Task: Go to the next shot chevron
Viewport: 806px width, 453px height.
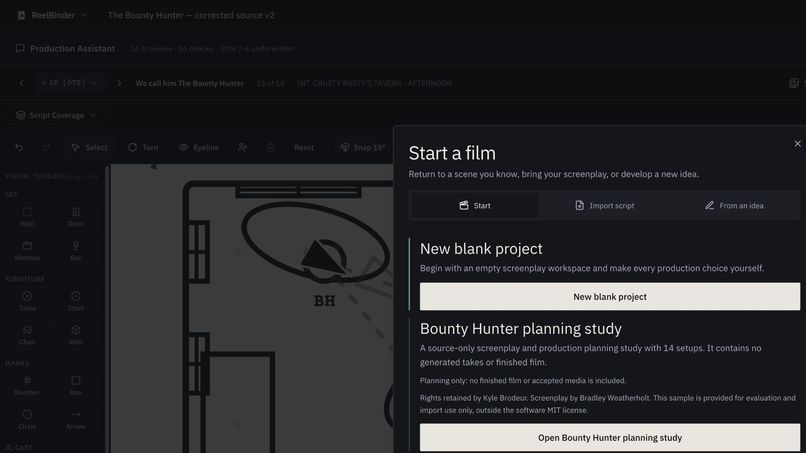Action: pos(119,83)
